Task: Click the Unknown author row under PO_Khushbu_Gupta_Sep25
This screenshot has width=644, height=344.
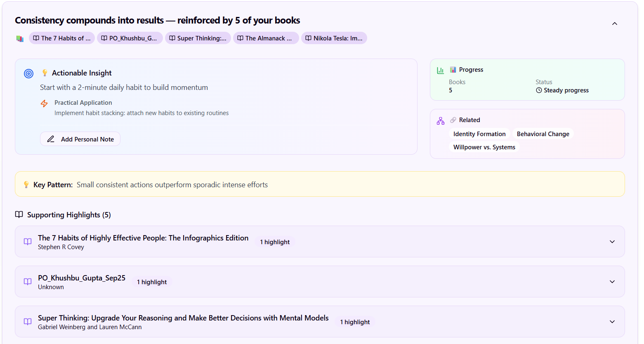Action: [x=51, y=287]
